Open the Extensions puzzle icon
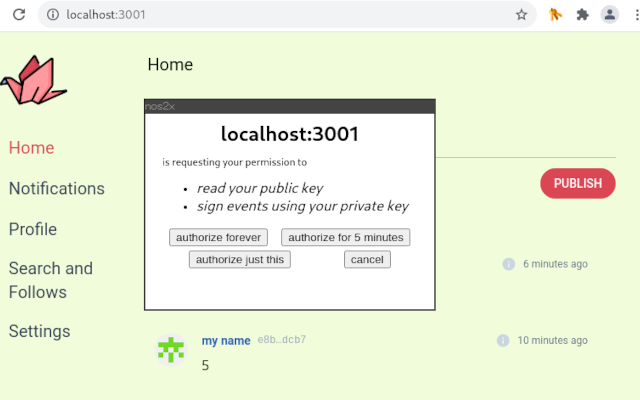640x400 pixels. (x=583, y=15)
